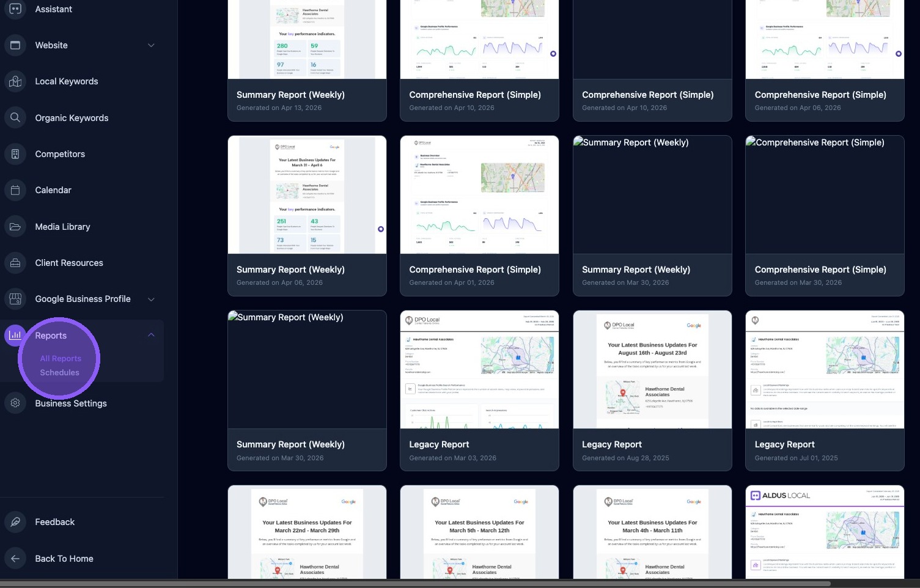Open report thumbnail for March 22nd - March 29th

(307, 532)
